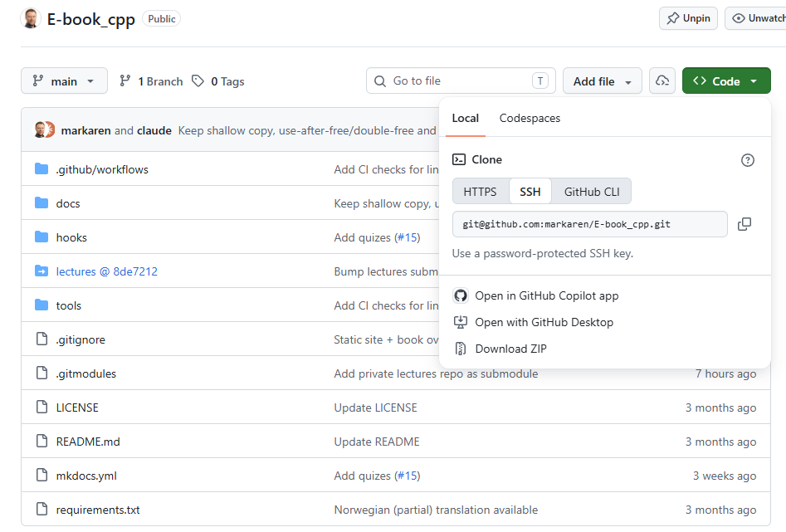Open the lectures @ 8de7212 submodule
Viewport: 786px width, 532px height.
(107, 271)
